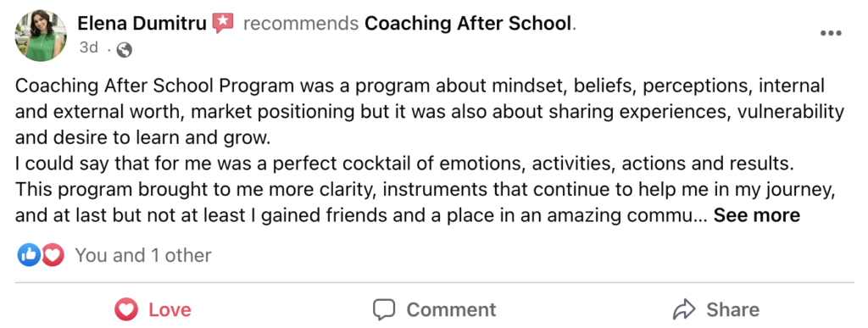Click the review text paragraph body
Viewport: 868px width, 328px height.
click(x=430, y=151)
